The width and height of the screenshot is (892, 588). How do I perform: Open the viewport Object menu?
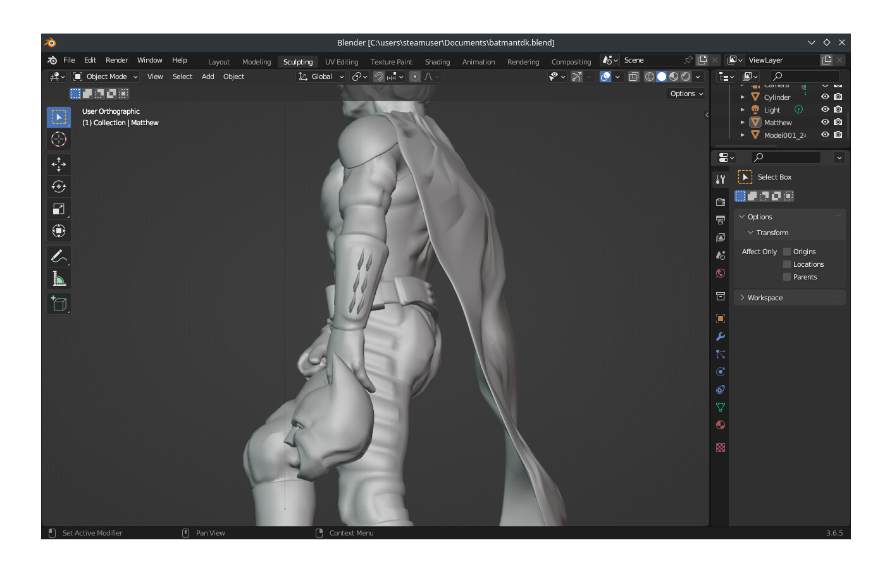(x=233, y=77)
